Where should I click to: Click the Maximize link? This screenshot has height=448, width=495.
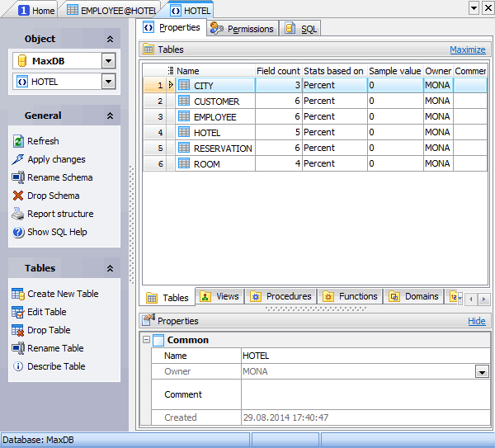pos(467,50)
